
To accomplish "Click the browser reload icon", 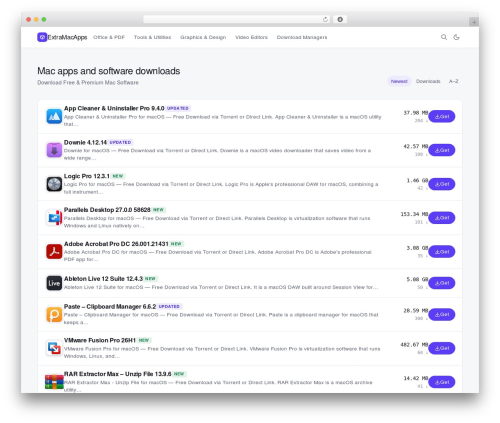I will tap(325, 19).
